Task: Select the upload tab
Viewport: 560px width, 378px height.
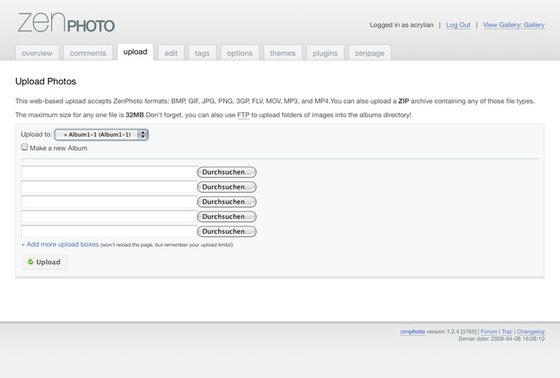Action: point(135,52)
